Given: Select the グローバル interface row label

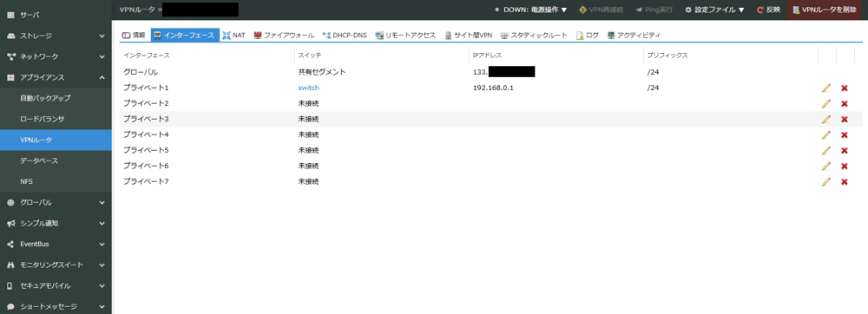Looking at the screenshot, I should [141, 72].
